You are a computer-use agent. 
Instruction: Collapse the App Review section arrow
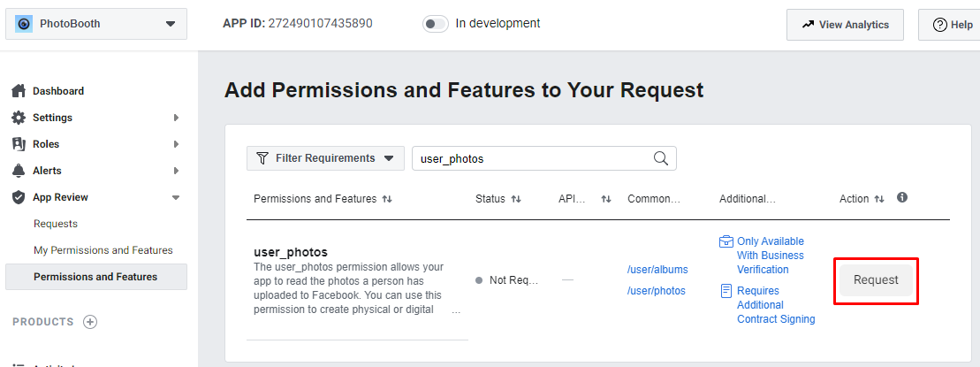(176, 197)
